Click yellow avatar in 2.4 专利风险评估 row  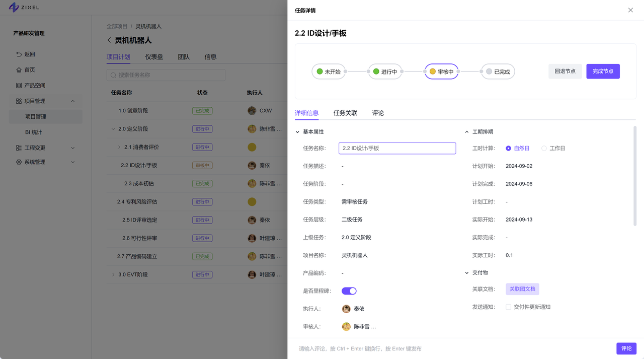[x=252, y=202]
